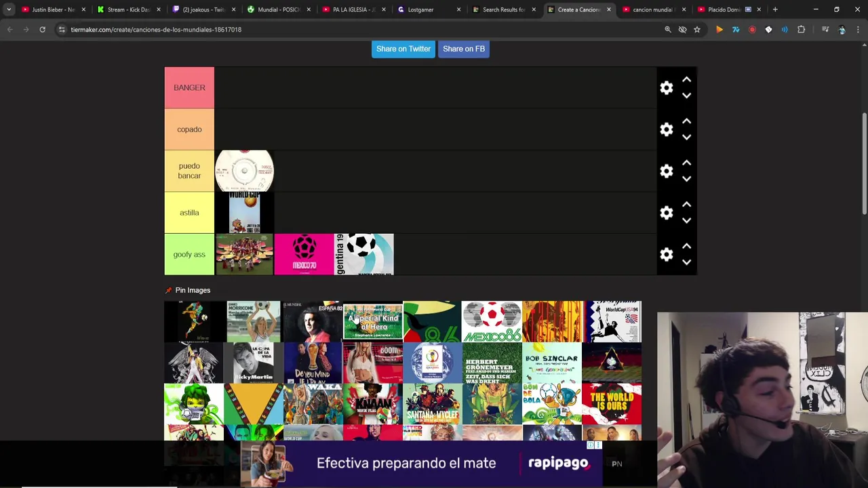
Task: Switch to joakous Twitch tab
Action: coord(202,9)
